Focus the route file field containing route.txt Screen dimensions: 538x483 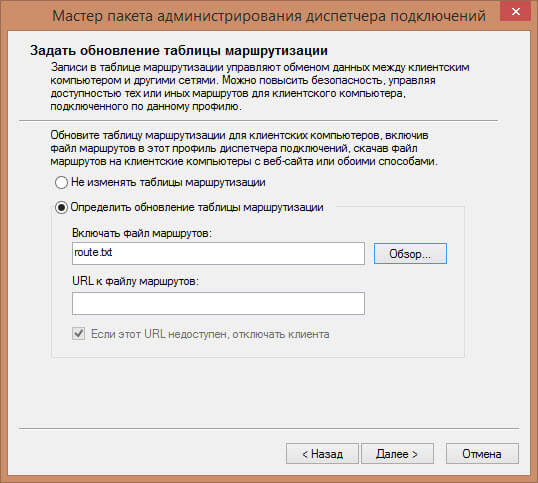[218, 254]
